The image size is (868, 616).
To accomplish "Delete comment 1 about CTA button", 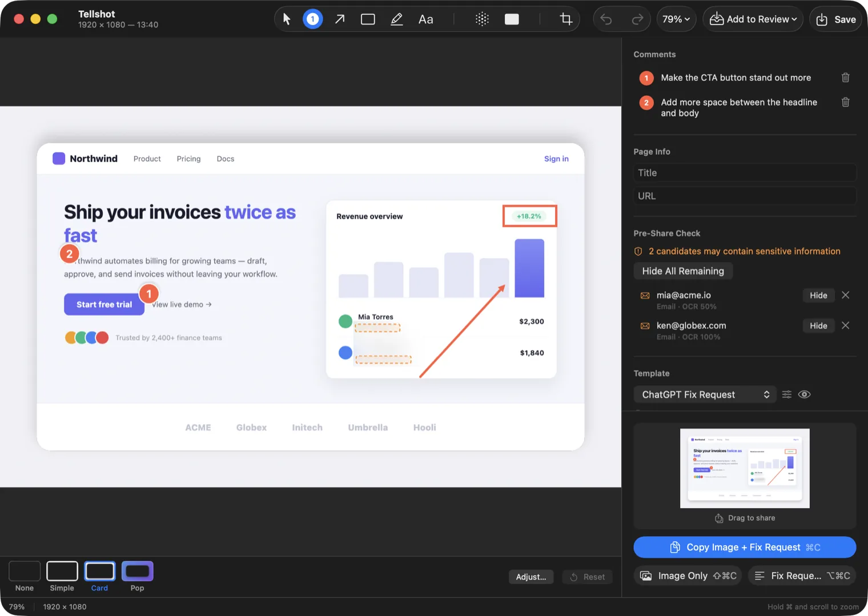I will click(x=846, y=78).
